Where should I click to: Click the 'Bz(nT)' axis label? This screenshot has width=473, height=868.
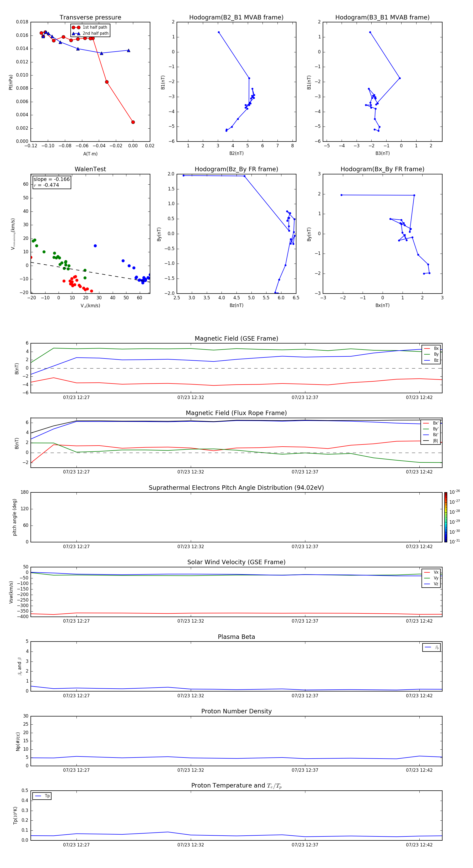coord(236,305)
